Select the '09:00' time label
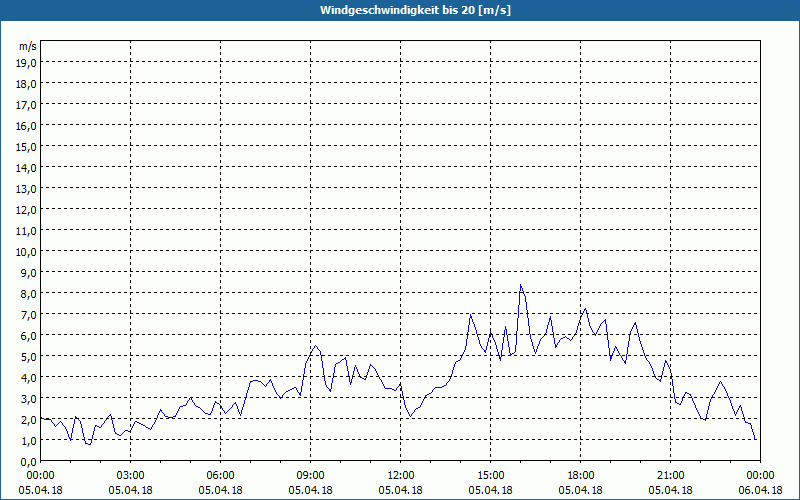 (310, 476)
